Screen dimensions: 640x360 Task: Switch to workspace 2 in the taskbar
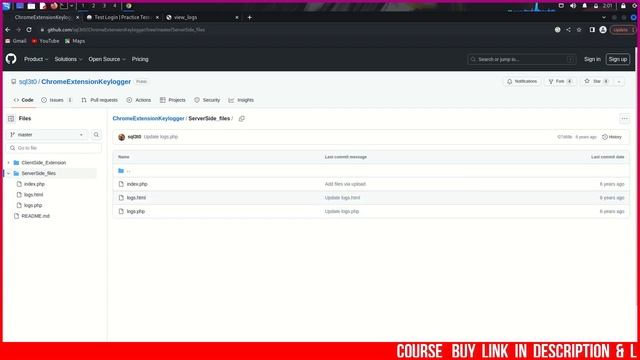click(93, 6)
